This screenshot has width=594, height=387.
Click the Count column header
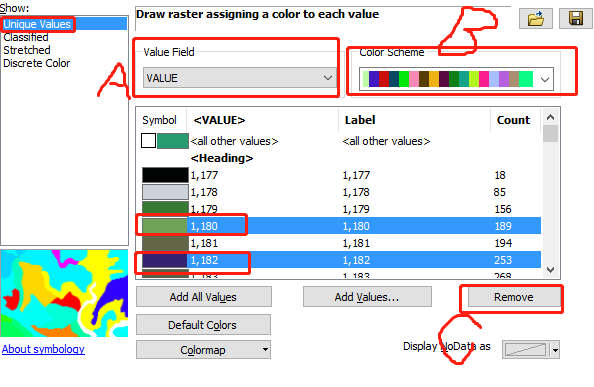point(513,120)
